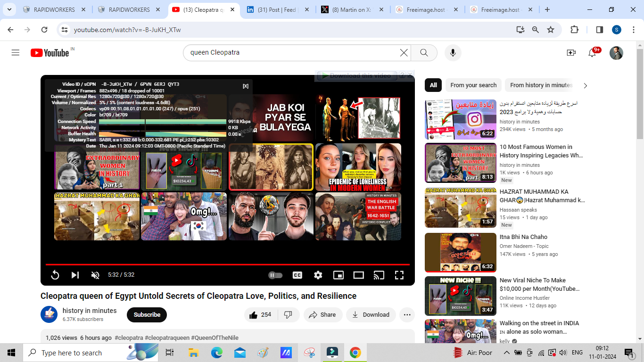The image size is (644, 362).
Task: Skip to next video in player
Action: pyautogui.click(x=75, y=275)
